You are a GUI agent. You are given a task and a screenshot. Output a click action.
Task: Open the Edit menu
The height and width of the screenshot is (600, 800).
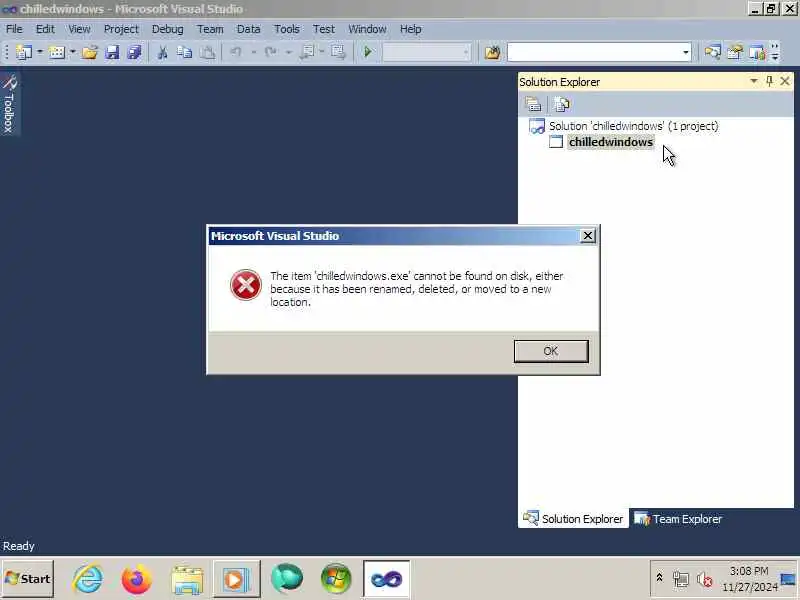tap(45, 29)
